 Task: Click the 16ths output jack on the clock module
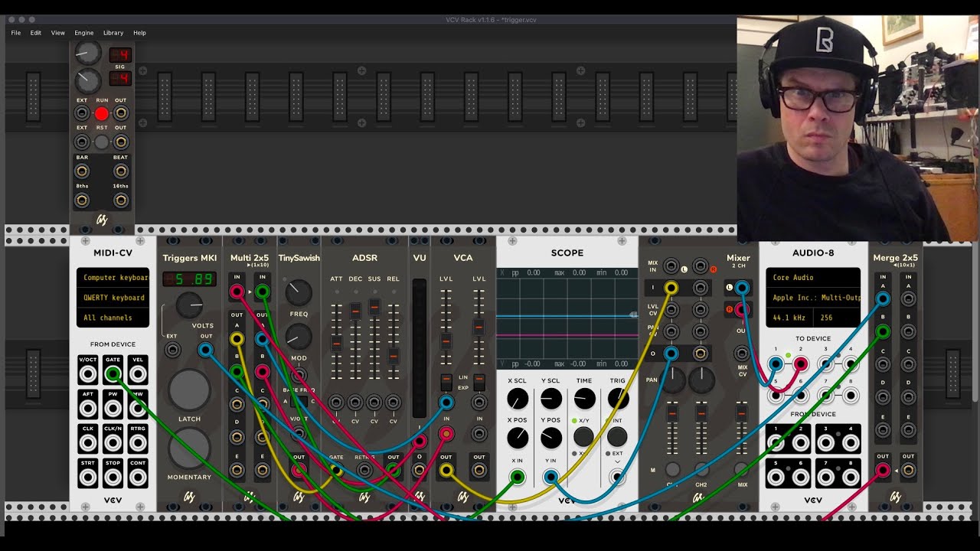(x=121, y=201)
